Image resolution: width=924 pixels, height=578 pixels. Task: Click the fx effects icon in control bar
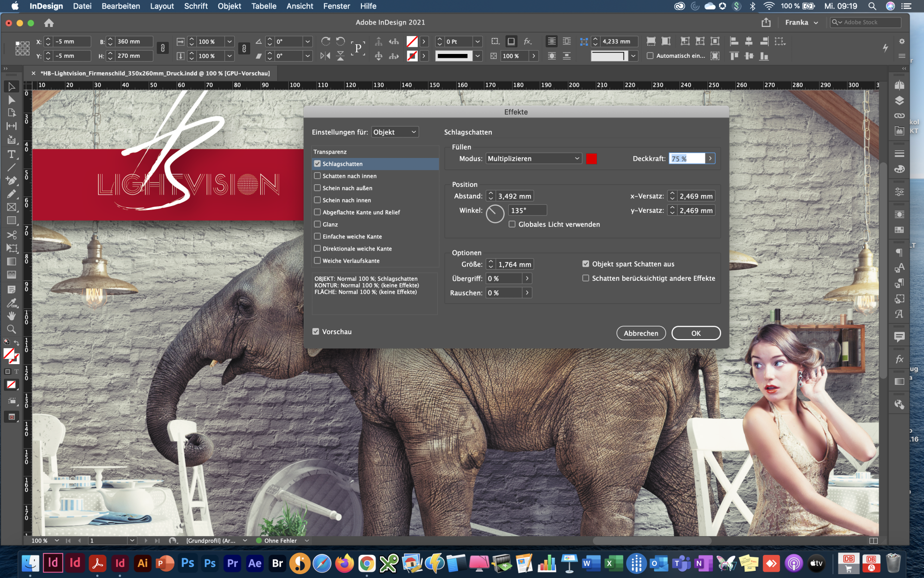(x=527, y=41)
